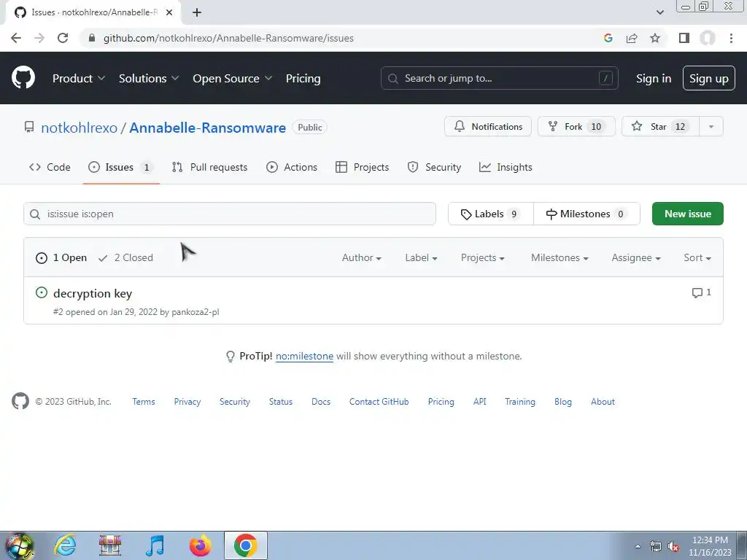Open the WinRAR taskbar icon

click(110, 545)
